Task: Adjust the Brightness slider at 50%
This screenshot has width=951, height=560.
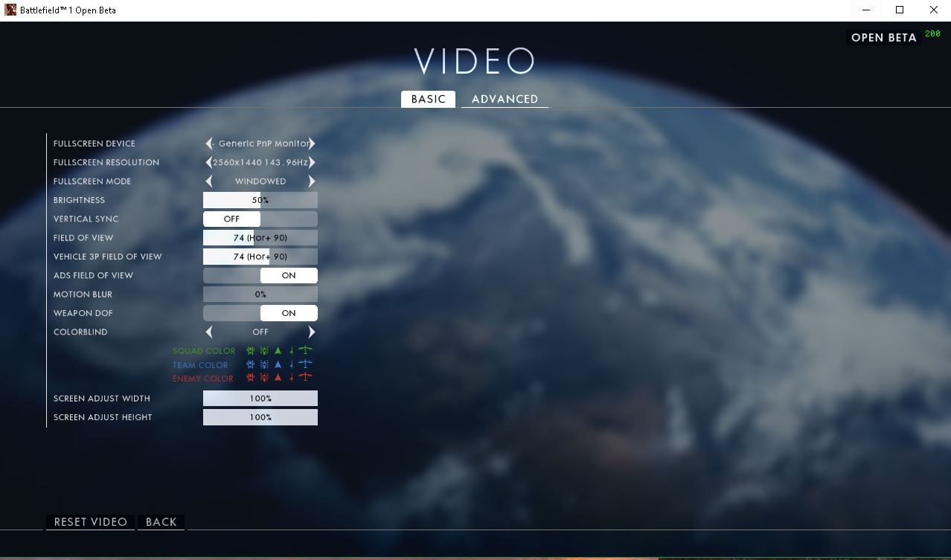Action: click(260, 200)
